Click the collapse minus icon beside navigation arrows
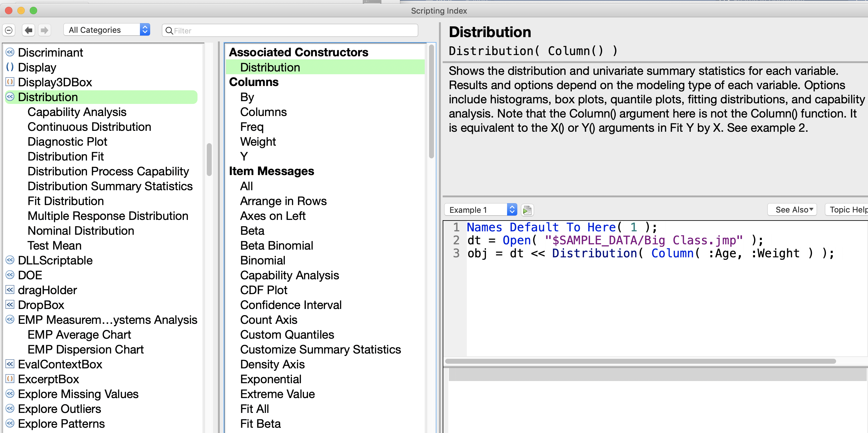Image resolution: width=868 pixels, height=433 pixels. (9, 30)
